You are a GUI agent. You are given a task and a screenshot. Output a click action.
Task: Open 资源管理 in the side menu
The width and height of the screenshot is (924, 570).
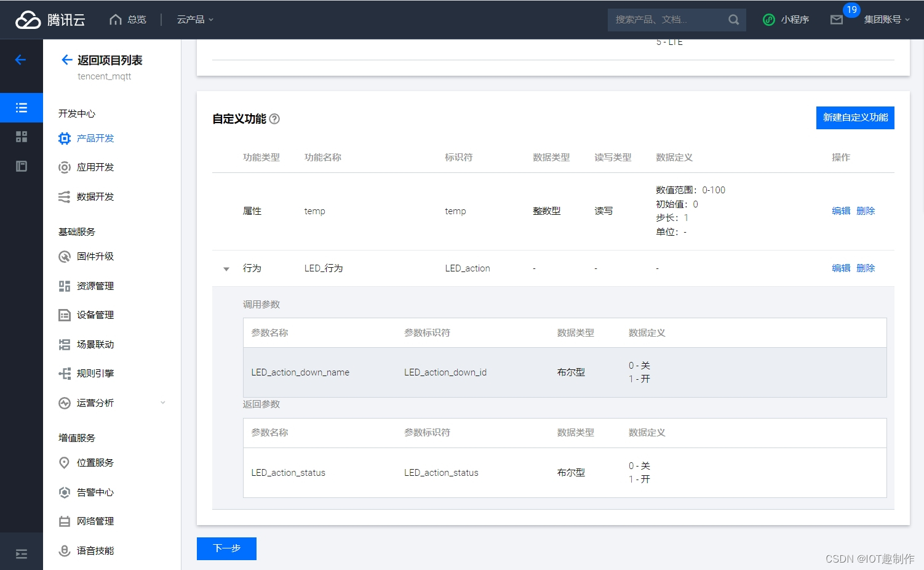pyautogui.click(x=95, y=286)
